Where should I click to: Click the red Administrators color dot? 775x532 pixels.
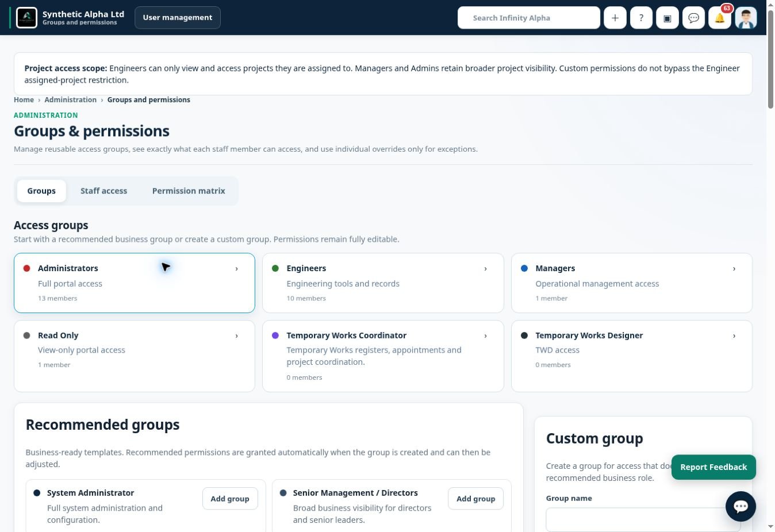coord(26,268)
